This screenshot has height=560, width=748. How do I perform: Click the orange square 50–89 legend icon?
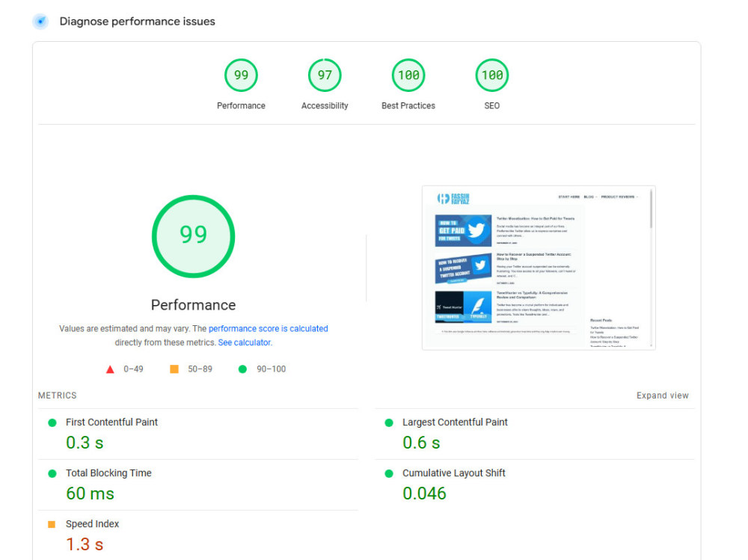[x=174, y=369]
